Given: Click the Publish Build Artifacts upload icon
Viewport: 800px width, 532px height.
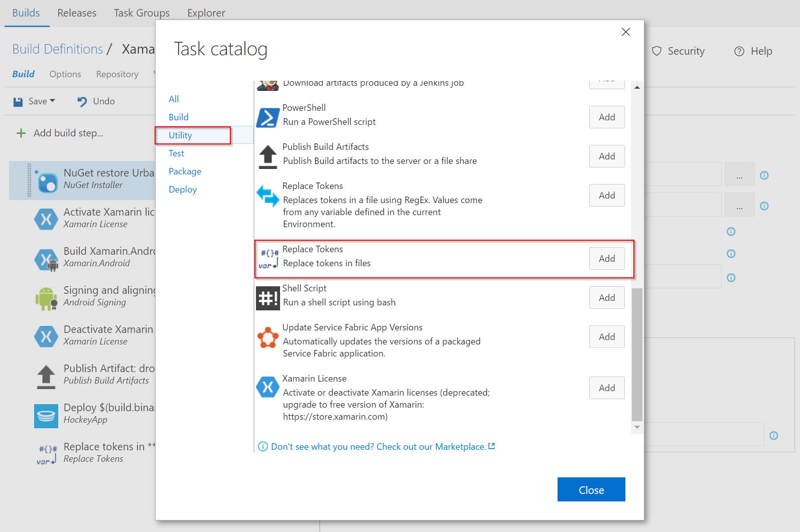Looking at the screenshot, I should pos(268,157).
